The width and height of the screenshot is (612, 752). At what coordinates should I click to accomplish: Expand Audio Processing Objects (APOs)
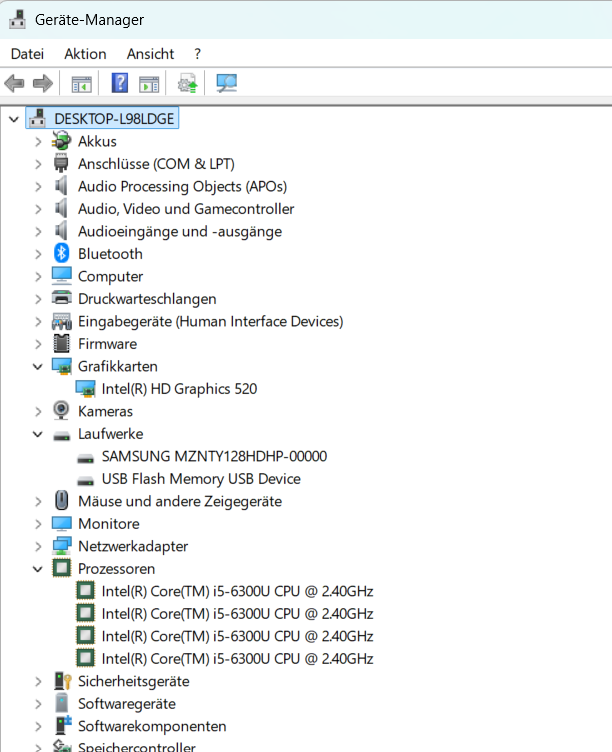point(38,187)
